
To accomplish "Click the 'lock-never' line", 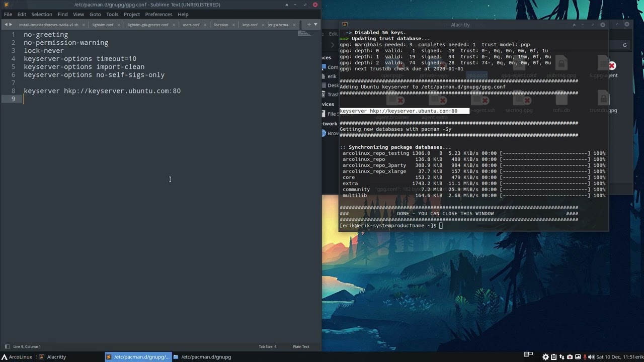I will click(44, 51).
